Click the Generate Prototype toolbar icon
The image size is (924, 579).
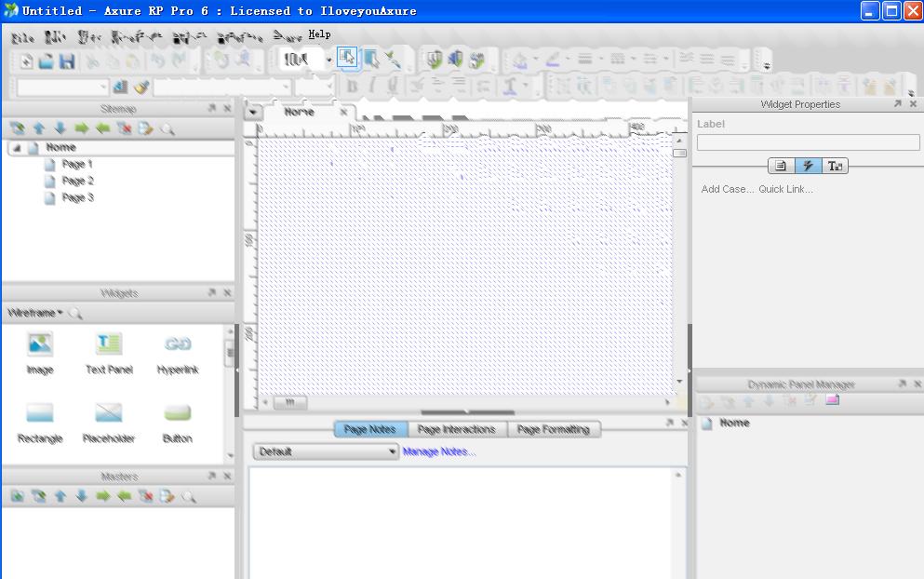tap(435, 59)
